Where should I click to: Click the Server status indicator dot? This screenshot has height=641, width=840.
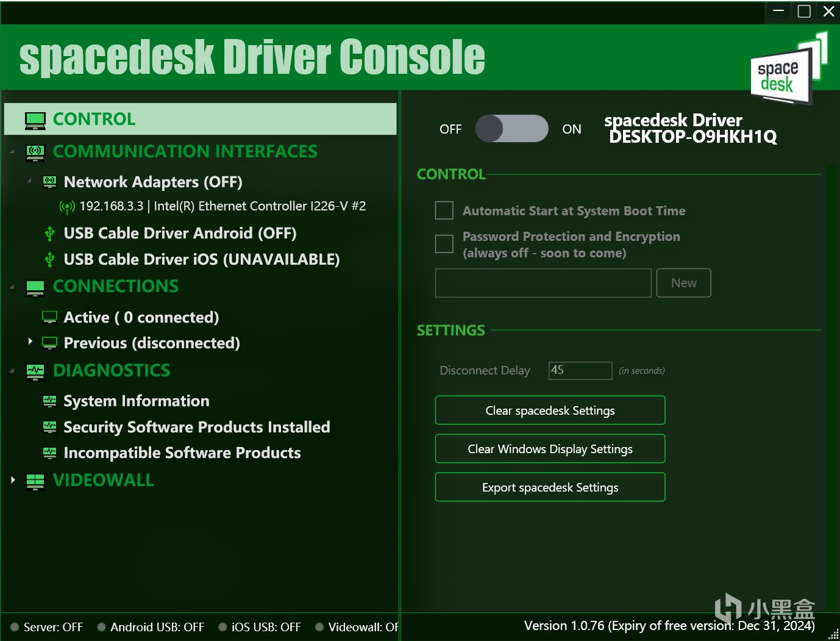click(x=15, y=627)
